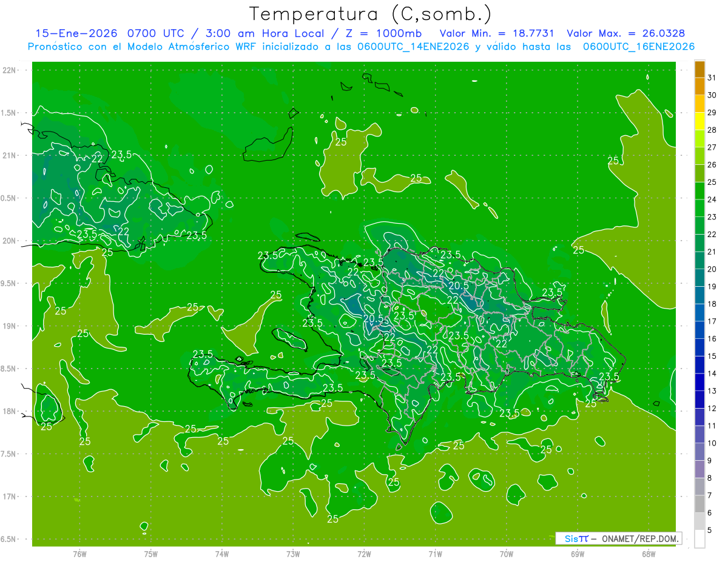This screenshot has width=728, height=562.
Task: Click the "69W" longitude axis label
Action: [578, 554]
